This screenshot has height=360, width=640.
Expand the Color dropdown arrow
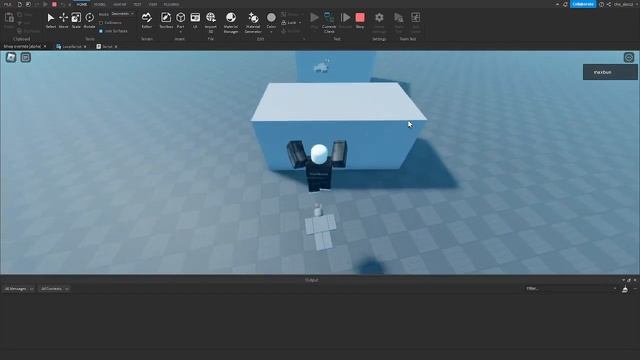[271, 31]
